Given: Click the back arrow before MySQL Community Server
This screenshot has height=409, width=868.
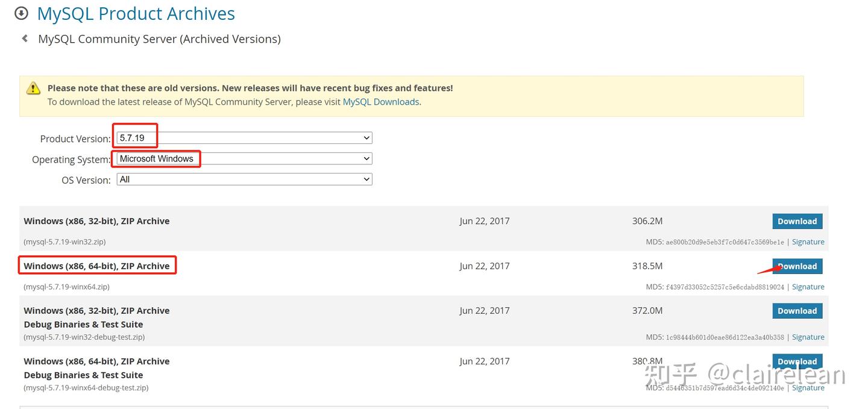Looking at the screenshot, I should (25, 39).
